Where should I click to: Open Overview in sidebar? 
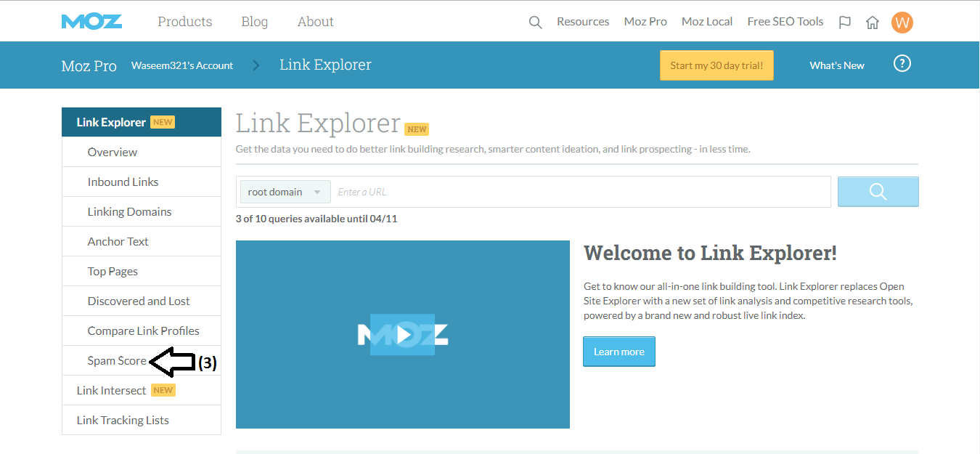[142, 152]
